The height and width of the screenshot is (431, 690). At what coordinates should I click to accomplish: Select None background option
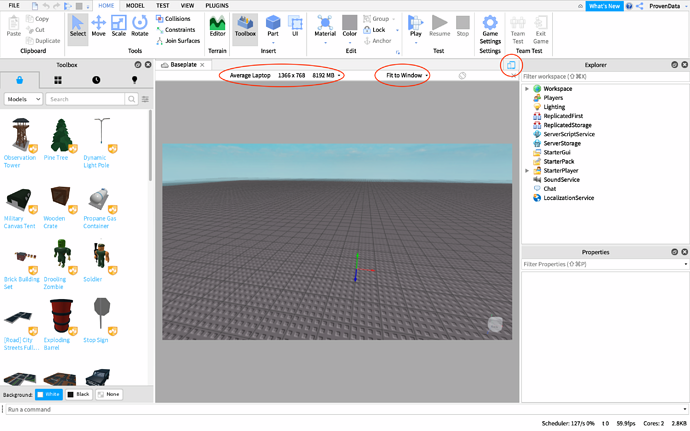109,394
